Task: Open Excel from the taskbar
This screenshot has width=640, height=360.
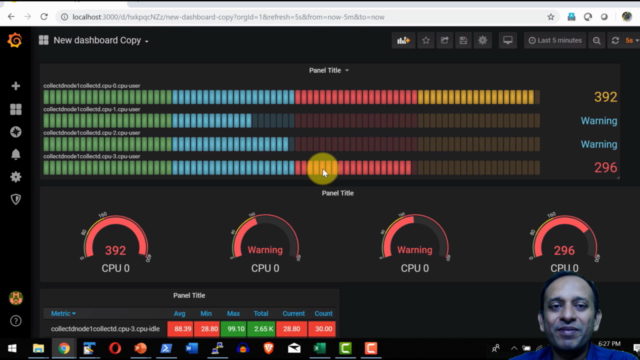Action: point(320,348)
